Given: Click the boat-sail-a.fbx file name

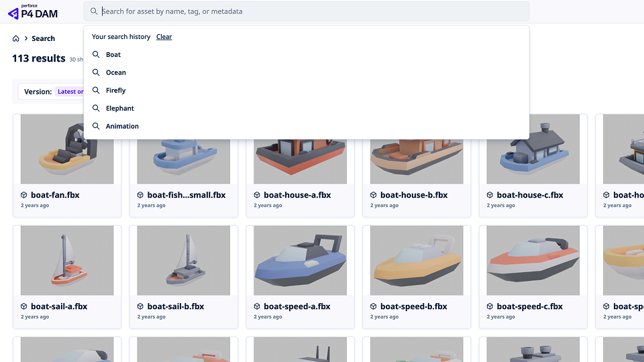Looking at the screenshot, I should click(x=59, y=306).
